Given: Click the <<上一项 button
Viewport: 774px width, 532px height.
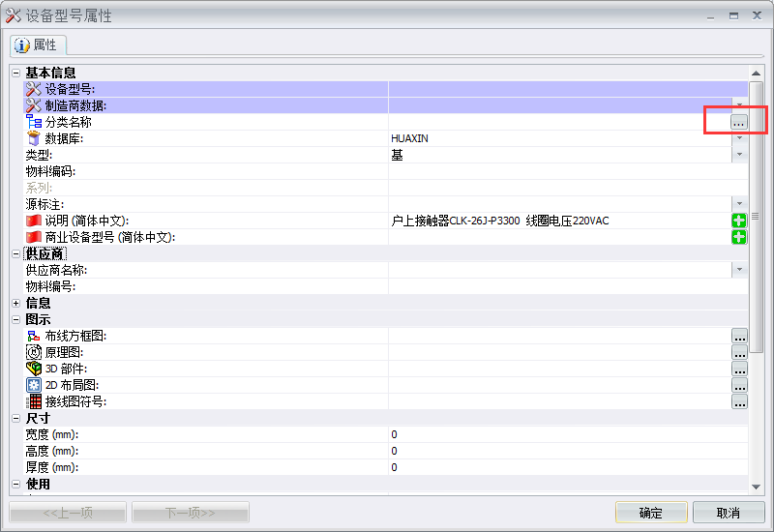Looking at the screenshot, I should 68,513.
